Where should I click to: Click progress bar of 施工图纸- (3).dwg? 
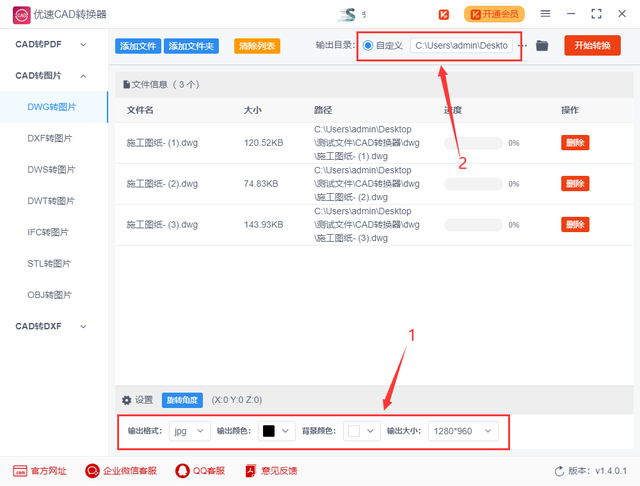pos(473,225)
